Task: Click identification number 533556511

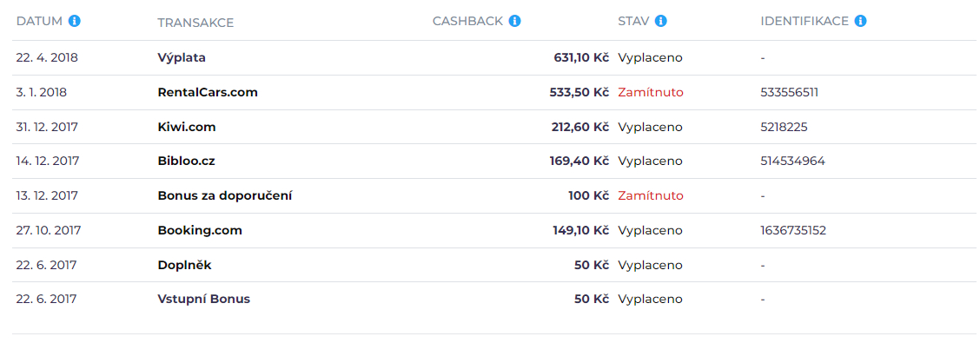Action: click(x=790, y=92)
